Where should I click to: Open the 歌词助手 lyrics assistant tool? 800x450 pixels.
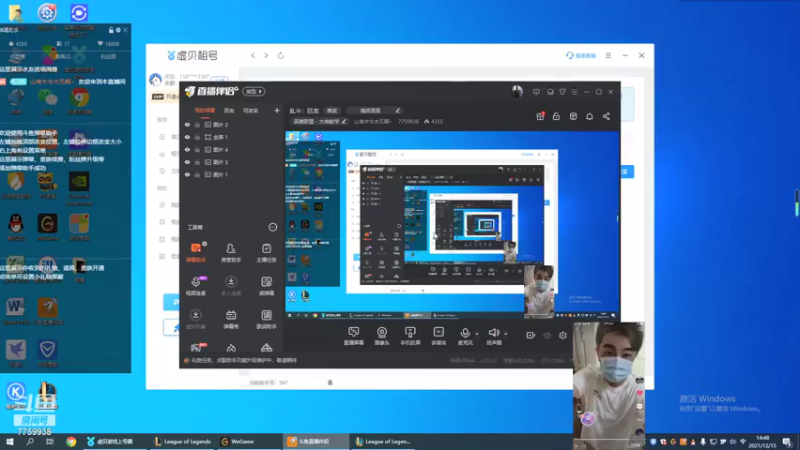266,319
